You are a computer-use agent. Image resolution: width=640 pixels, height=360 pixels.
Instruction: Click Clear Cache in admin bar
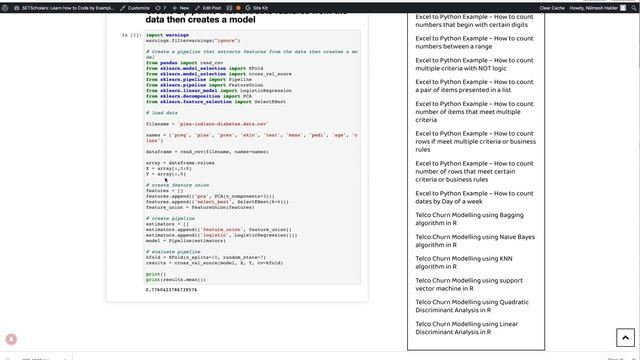pos(552,8)
